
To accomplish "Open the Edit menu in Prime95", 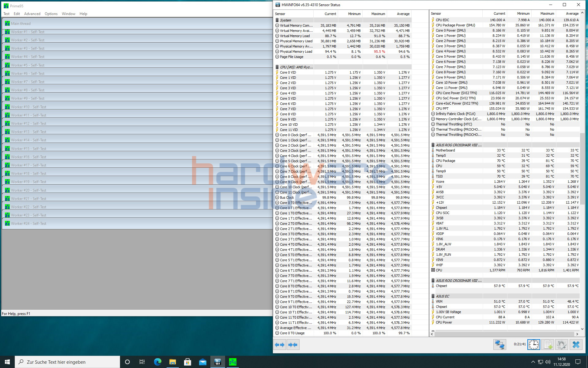I will pyautogui.click(x=17, y=14).
